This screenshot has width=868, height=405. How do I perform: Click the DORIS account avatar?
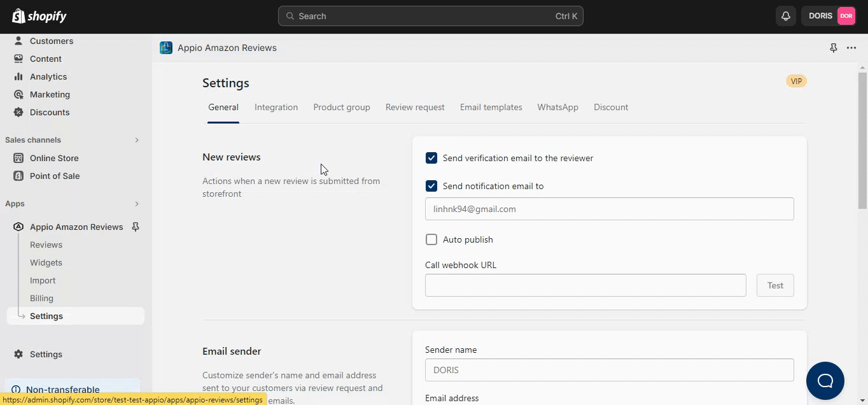coord(846,16)
